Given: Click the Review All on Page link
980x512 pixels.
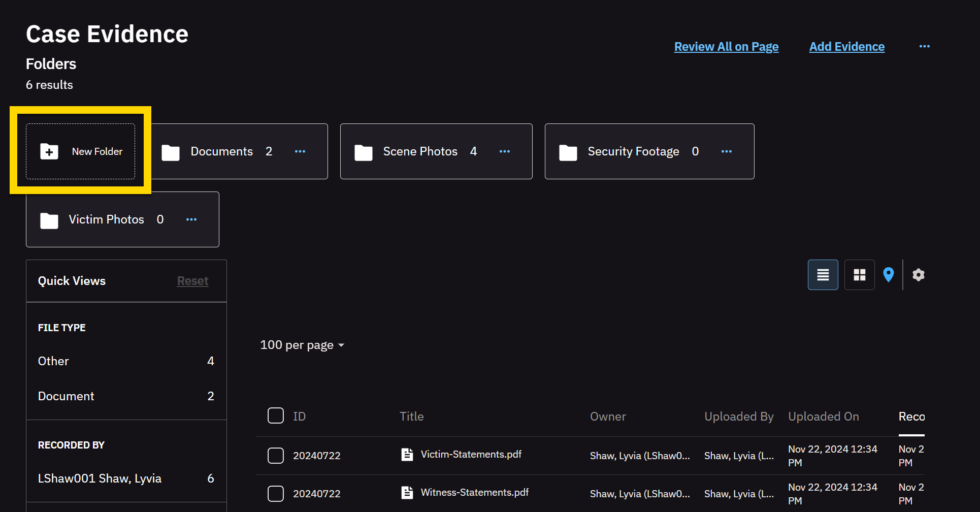Looking at the screenshot, I should pos(726,47).
